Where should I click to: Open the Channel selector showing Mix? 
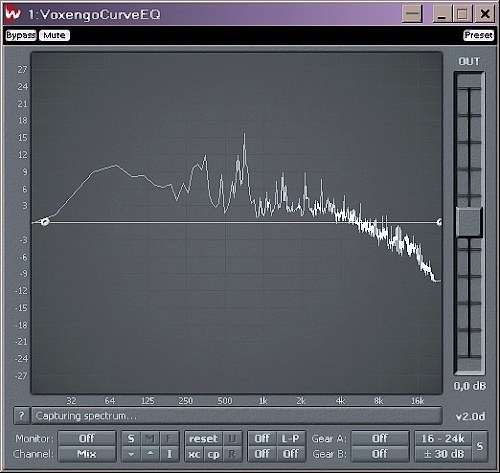(x=87, y=454)
